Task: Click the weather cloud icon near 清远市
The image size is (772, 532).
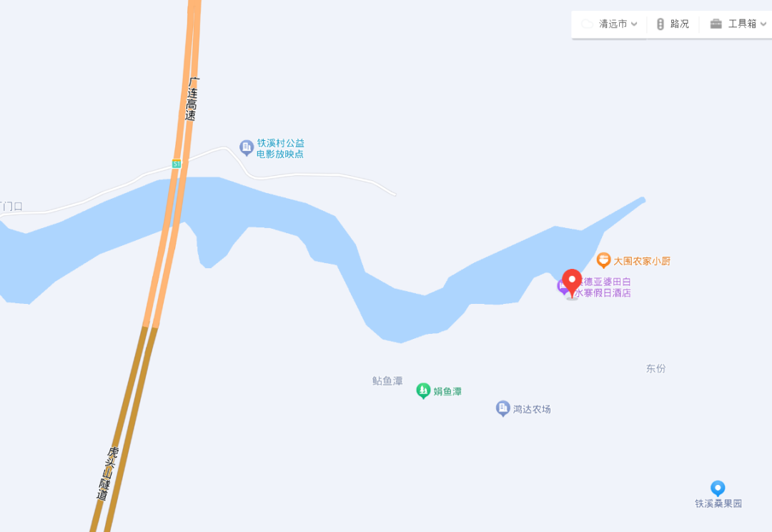Action: [587, 24]
